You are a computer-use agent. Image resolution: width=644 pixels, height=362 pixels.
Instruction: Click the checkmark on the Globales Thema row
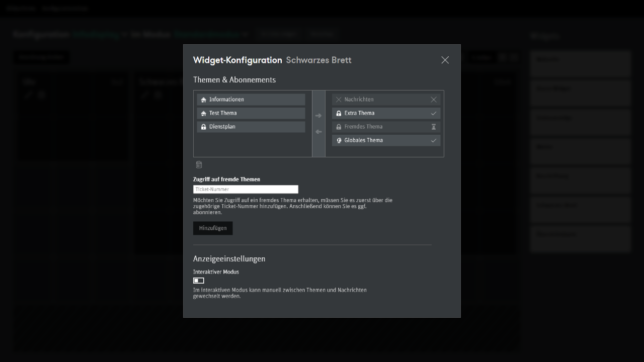click(x=434, y=140)
